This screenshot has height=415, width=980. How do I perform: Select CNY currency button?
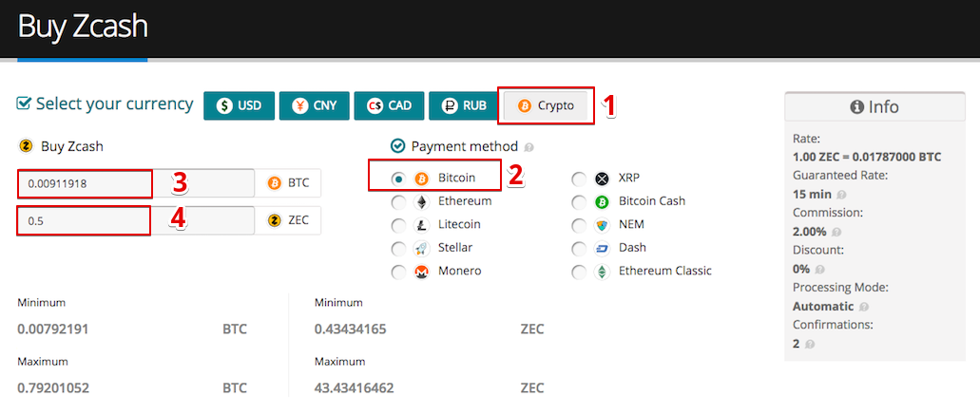point(314,106)
